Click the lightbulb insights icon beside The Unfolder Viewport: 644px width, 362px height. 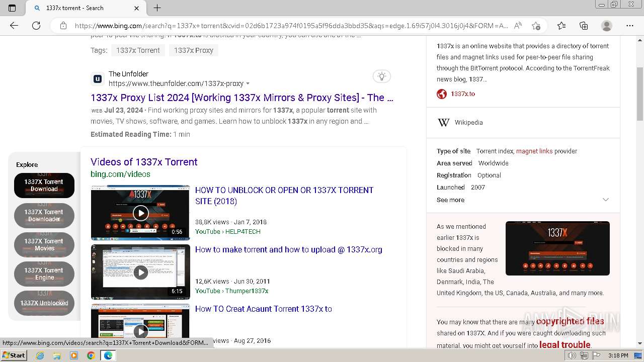click(x=382, y=76)
